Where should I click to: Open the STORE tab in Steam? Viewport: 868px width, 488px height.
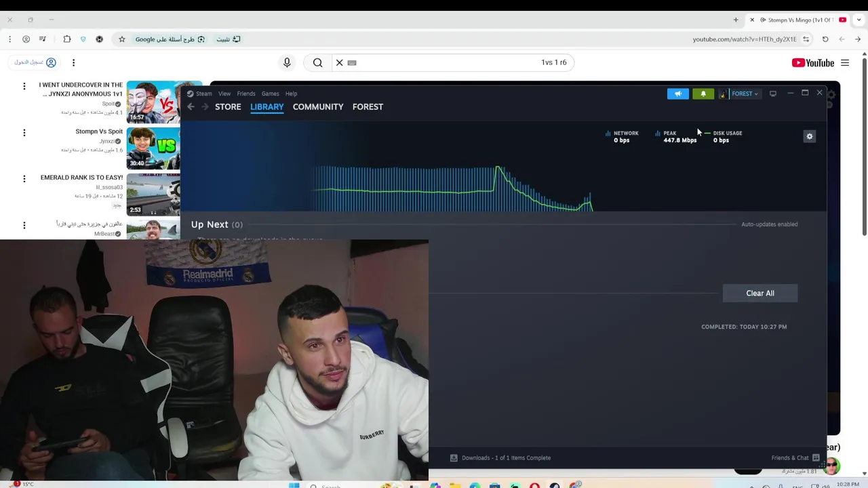[228, 106]
